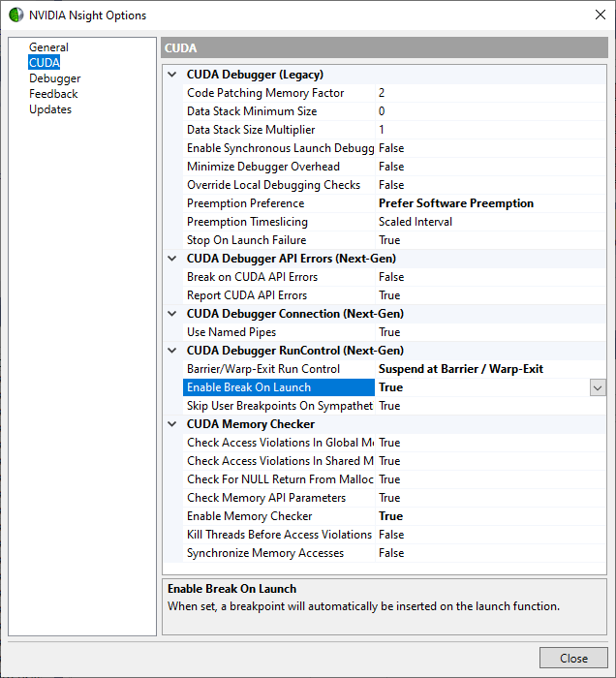The width and height of the screenshot is (616, 678).
Task: Click the CUDA Debugger (Legacy) section header
Action: point(255,75)
